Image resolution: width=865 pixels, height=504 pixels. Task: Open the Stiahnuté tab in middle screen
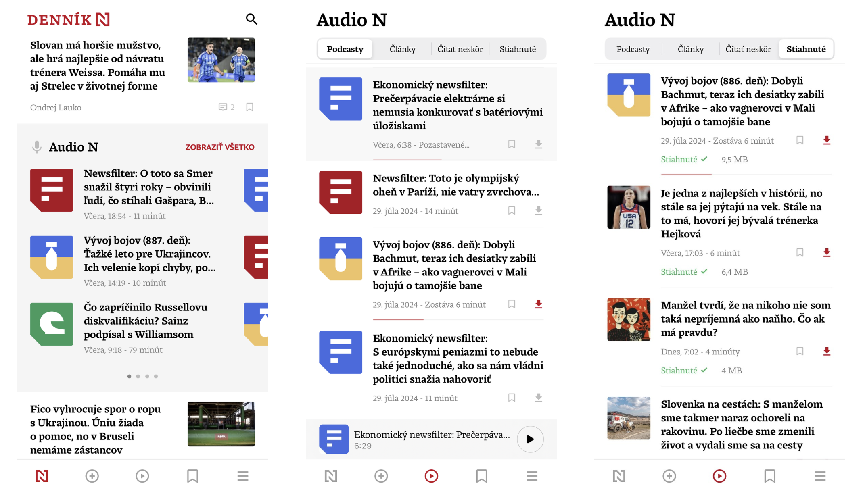pos(518,49)
